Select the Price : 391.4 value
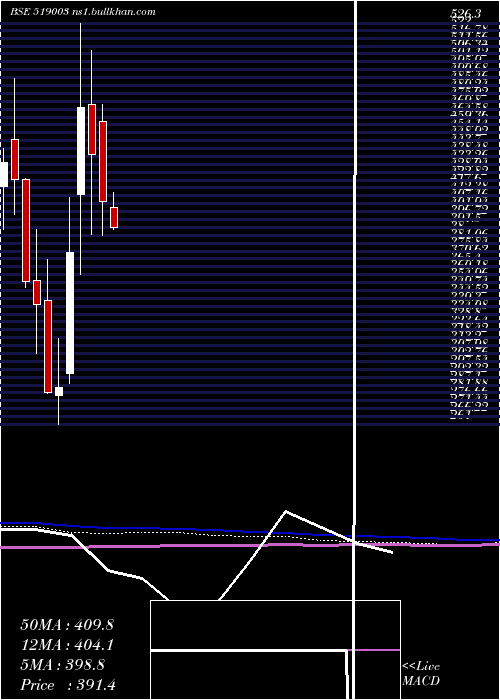500x700 pixels. tap(68, 685)
